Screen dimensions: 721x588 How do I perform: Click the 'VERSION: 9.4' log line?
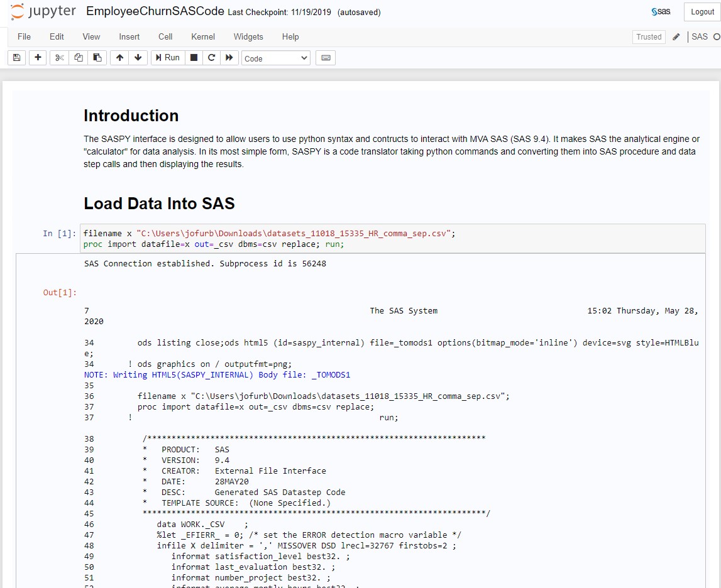(186, 460)
